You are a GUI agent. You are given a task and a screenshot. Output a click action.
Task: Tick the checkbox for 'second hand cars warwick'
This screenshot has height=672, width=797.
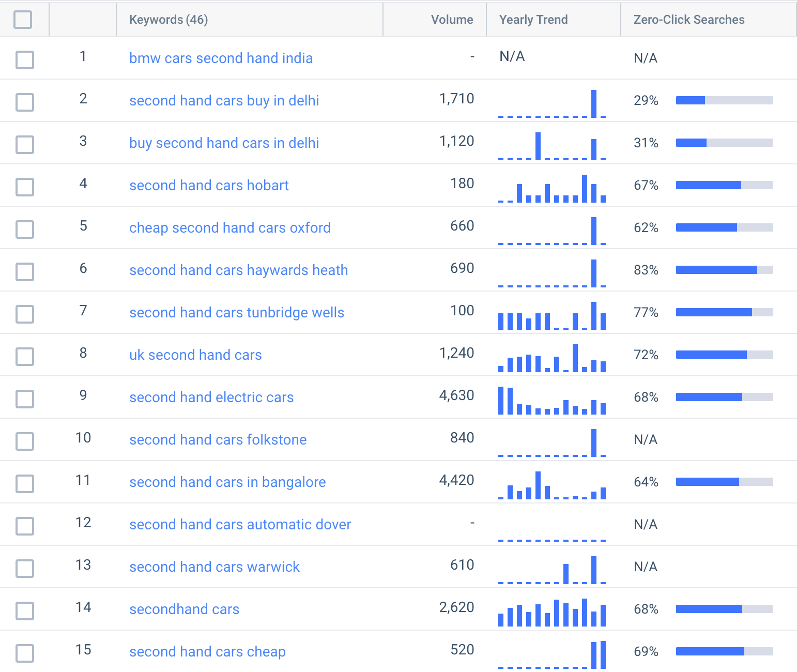pyautogui.click(x=24, y=568)
